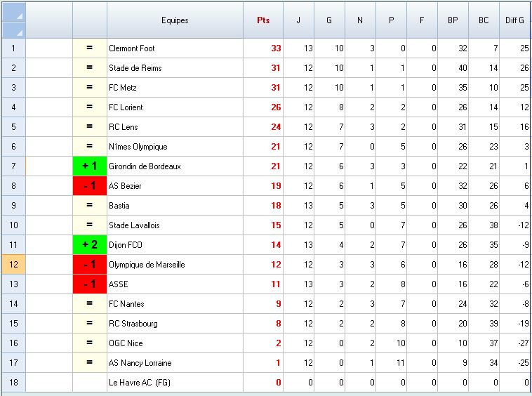Select row header number 7
The height and width of the screenshot is (396, 532).
point(13,166)
